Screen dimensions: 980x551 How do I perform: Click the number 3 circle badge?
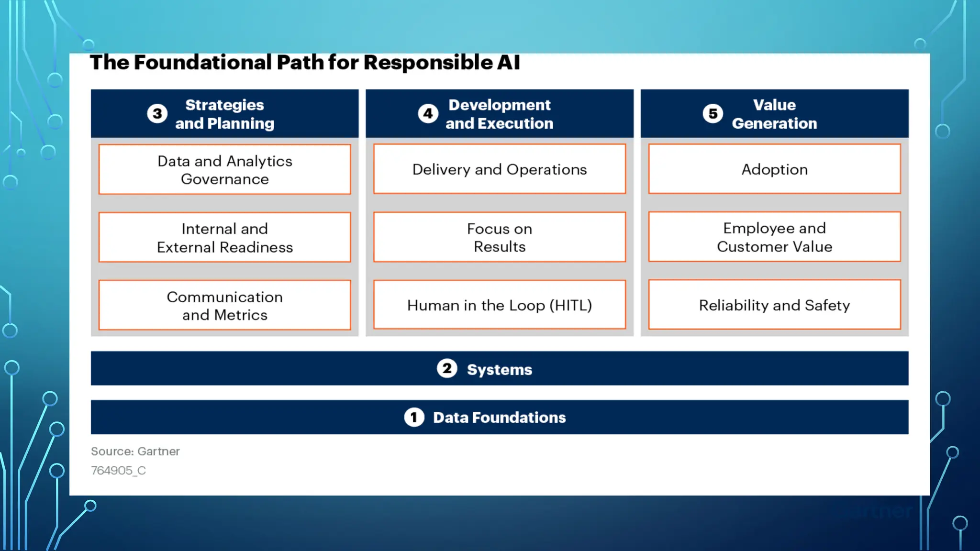pos(157,114)
